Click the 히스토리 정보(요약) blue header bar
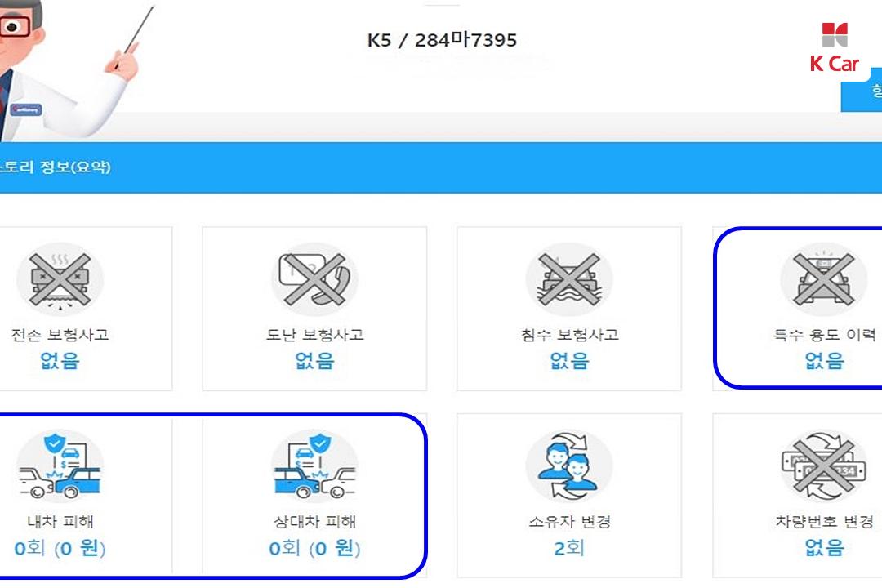The width and height of the screenshot is (882, 588). 441,167
